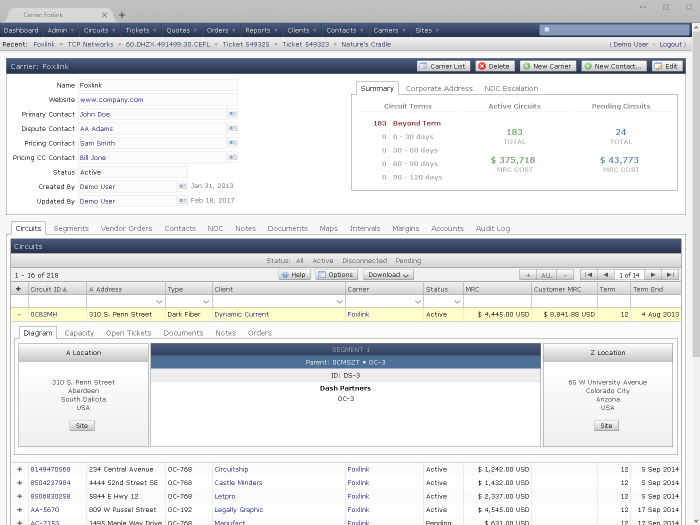Screen dimensions: 700x525
Task: Go to next page of circuit results
Action: tap(653, 274)
